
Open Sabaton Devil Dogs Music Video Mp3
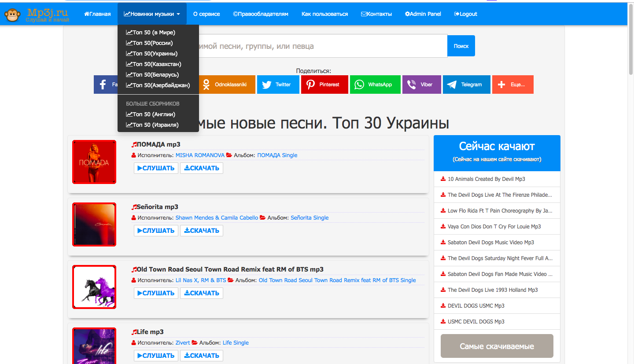click(491, 243)
